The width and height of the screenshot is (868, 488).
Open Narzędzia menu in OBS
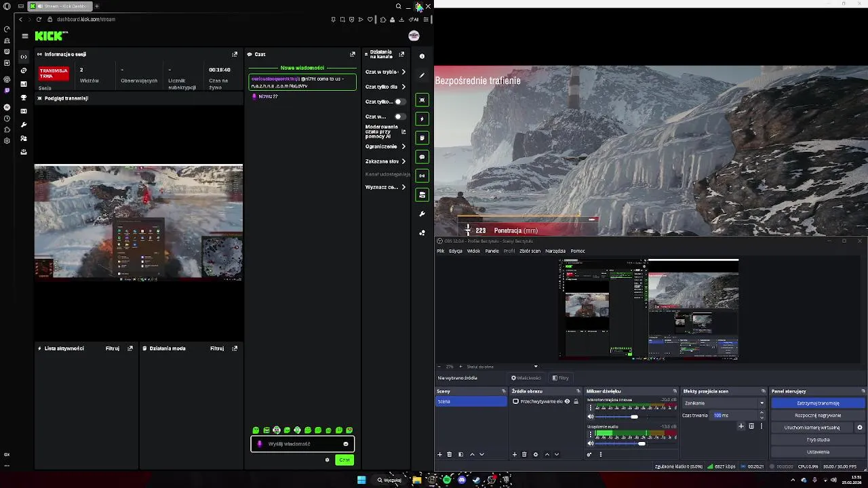click(x=555, y=251)
